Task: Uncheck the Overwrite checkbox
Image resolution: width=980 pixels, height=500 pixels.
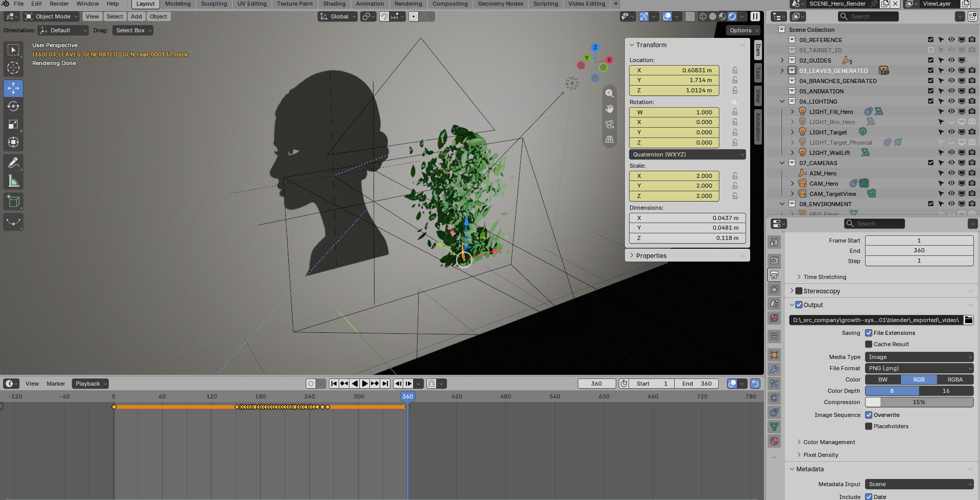Action: click(869, 415)
